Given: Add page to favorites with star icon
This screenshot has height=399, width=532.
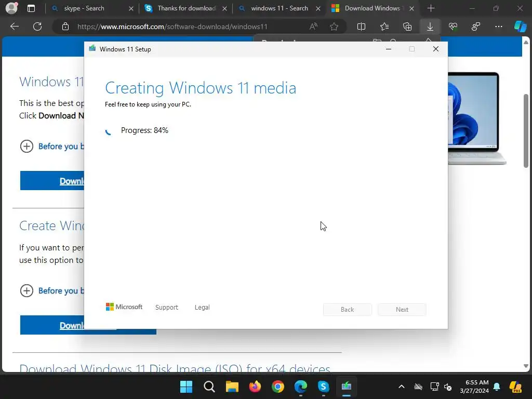Looking at the screenshot, I should point(334,26).
